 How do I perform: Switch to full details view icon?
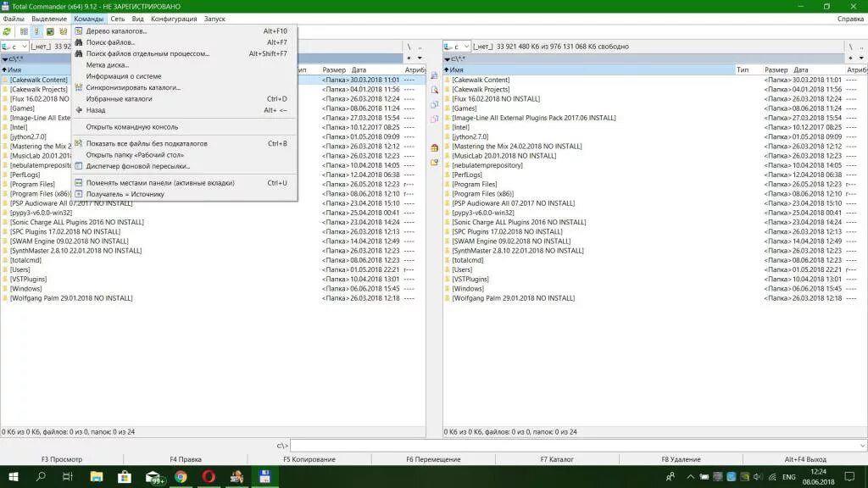click(36, 31)
